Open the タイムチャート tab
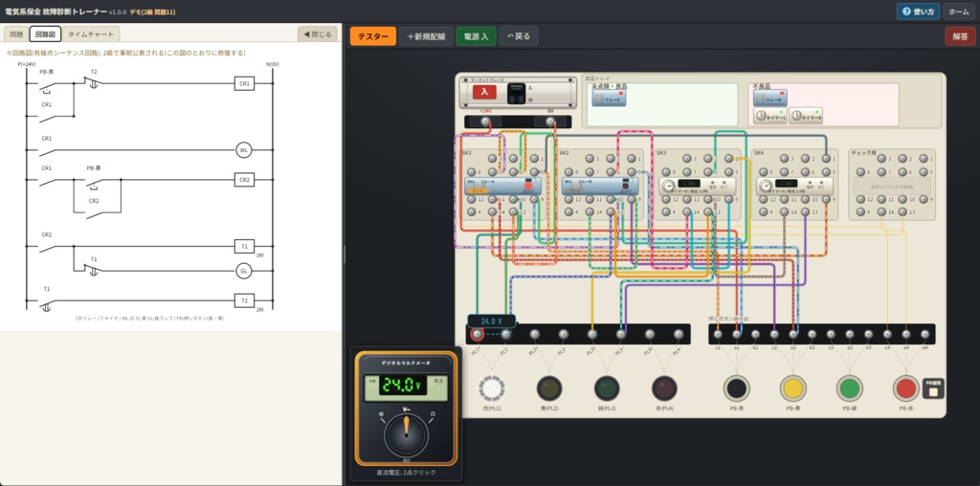Image resolution: width=980 pixels, height=486 pixels. (91, 34)
